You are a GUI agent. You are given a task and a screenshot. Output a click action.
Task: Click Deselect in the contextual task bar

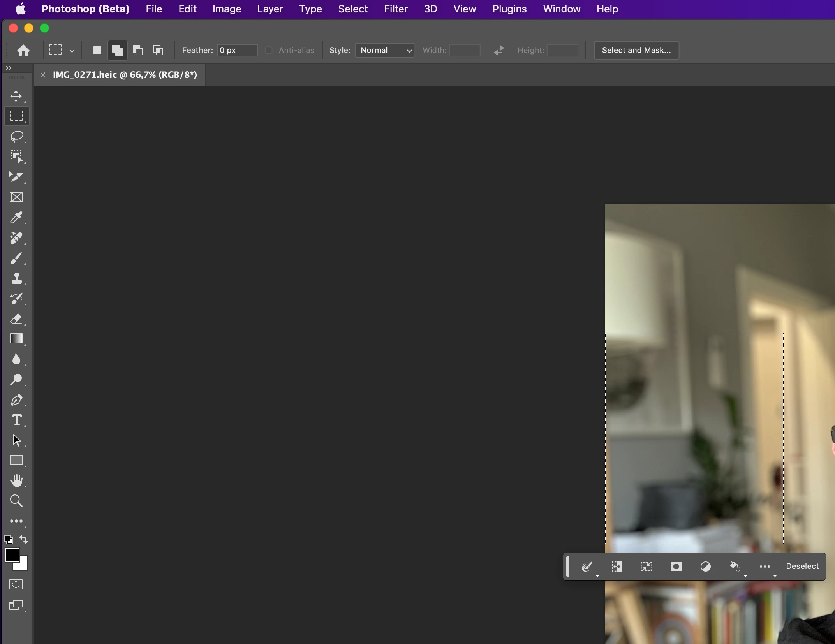[802, 566]
